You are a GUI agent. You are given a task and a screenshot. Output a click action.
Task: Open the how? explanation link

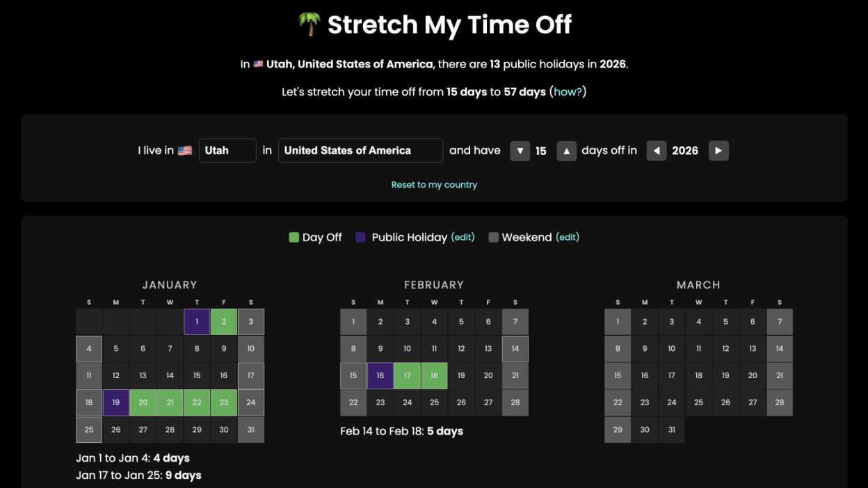568,91
